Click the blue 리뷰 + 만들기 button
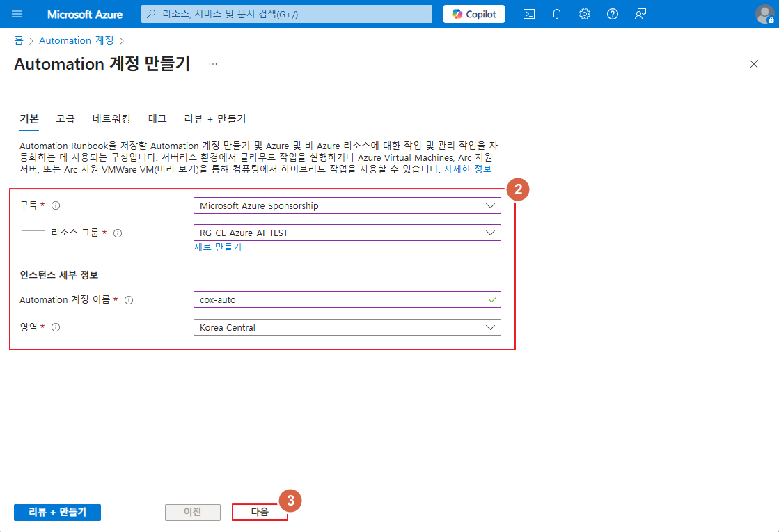 [58, 512]
